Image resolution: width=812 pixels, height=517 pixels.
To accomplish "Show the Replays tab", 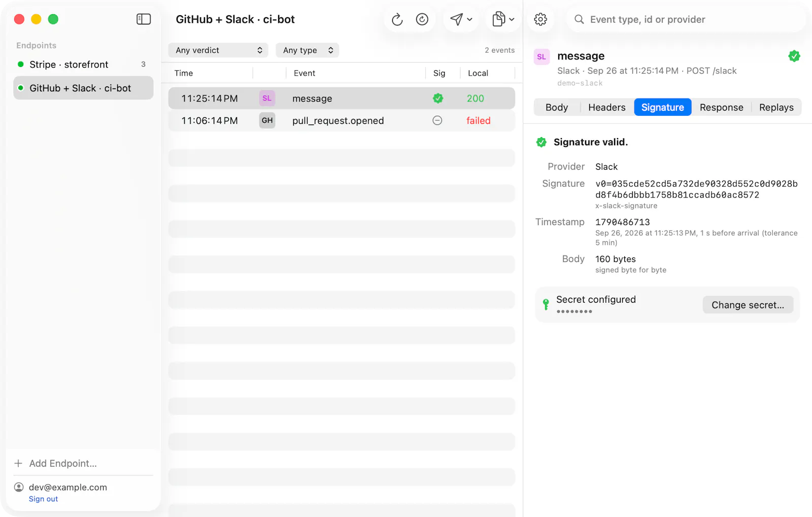I will (x=776, y=107).
